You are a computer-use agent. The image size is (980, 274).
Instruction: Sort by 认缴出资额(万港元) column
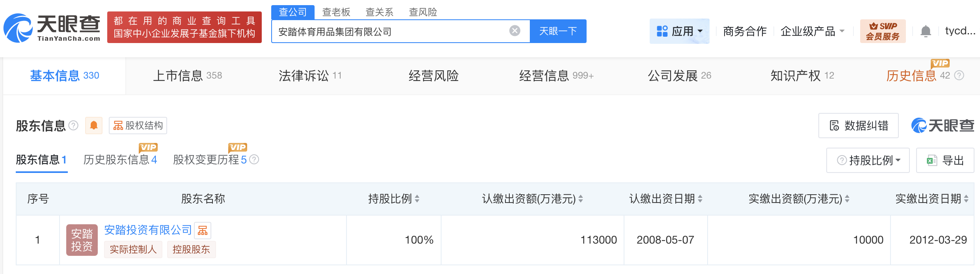(581, 199)
